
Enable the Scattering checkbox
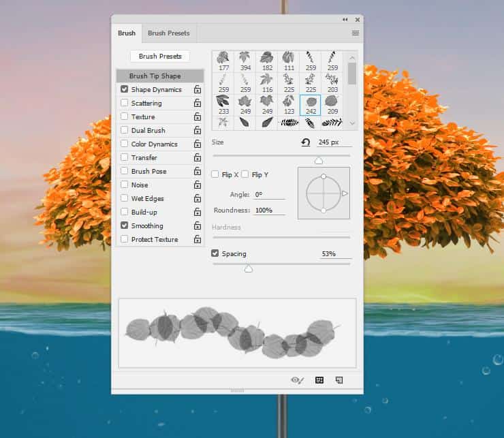pos(125,103)
